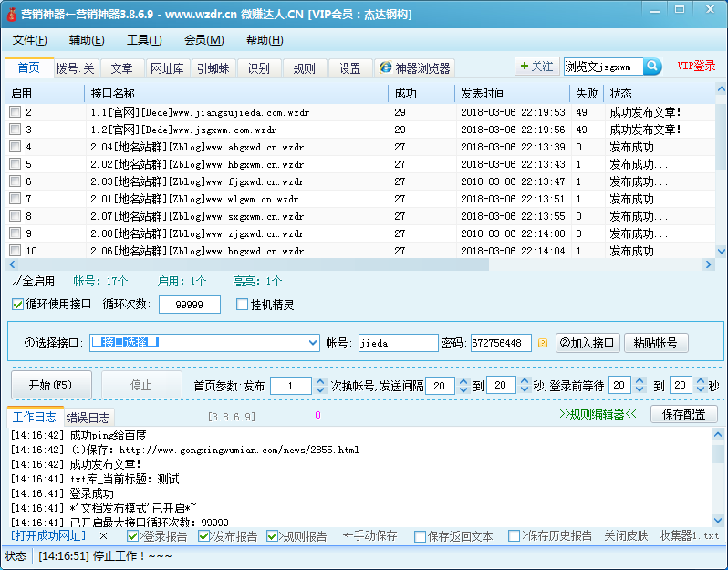The width and height of the screenshot is (728, 570).
Task: Open the 神器浏览器 browser tab with IE icon
Action: pyautogui.click(x=414, y=68)
